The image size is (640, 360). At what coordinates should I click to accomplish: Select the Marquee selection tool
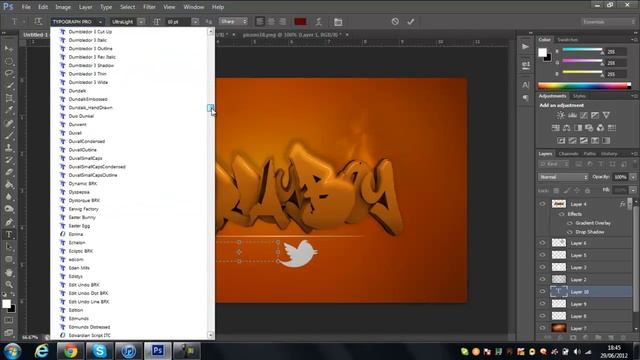pyautogui.click(x=9, y=61)
